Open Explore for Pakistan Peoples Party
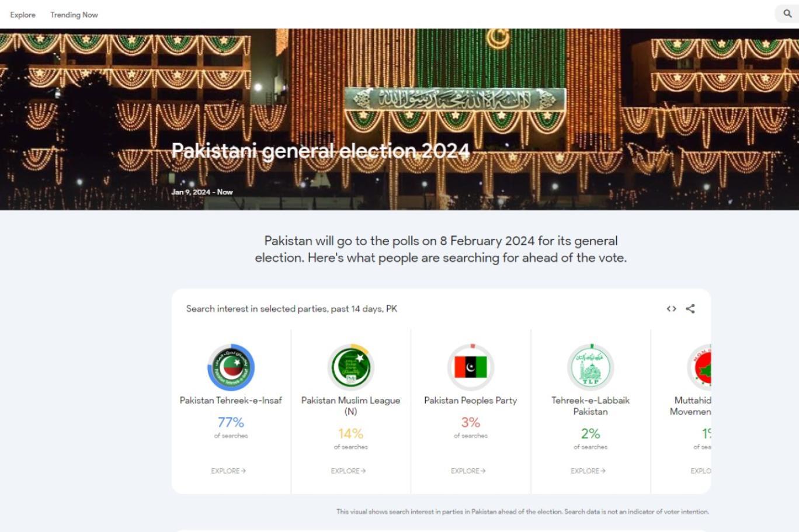The height and width of the screenshot is (532, 799). 468,471
